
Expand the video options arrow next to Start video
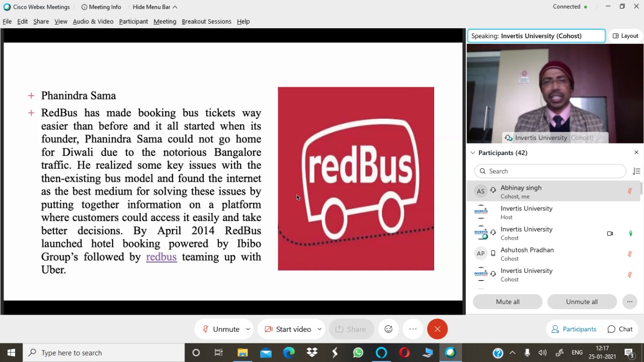click(x=319, y=329)
